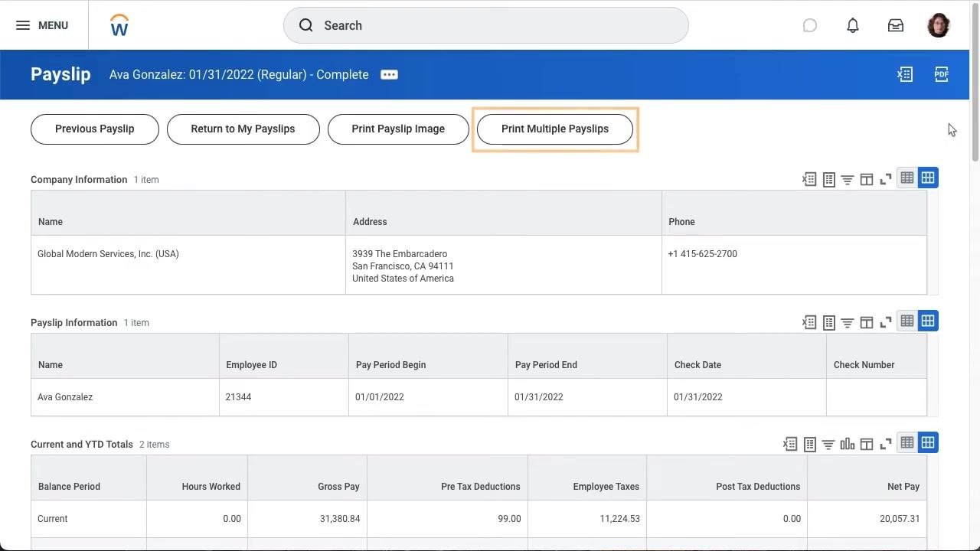
Task: Expand Payslip Information table to fullscreen
Action: 886,322
